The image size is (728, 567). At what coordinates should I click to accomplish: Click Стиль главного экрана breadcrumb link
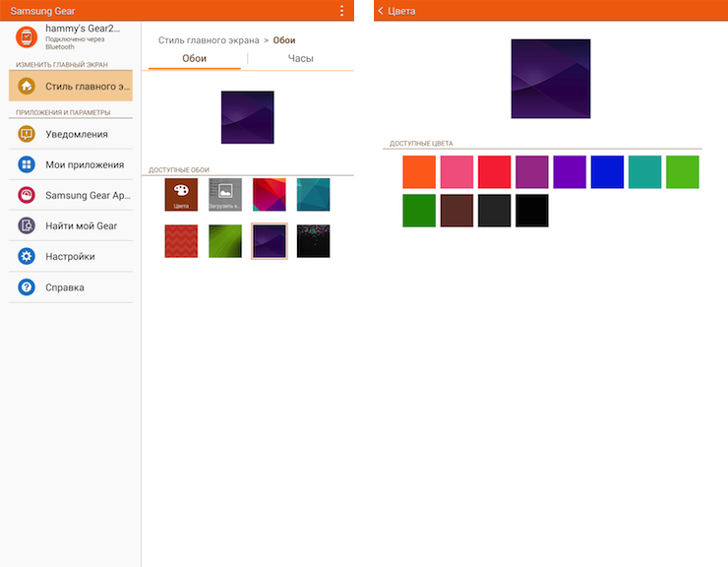tap(209, 40)
